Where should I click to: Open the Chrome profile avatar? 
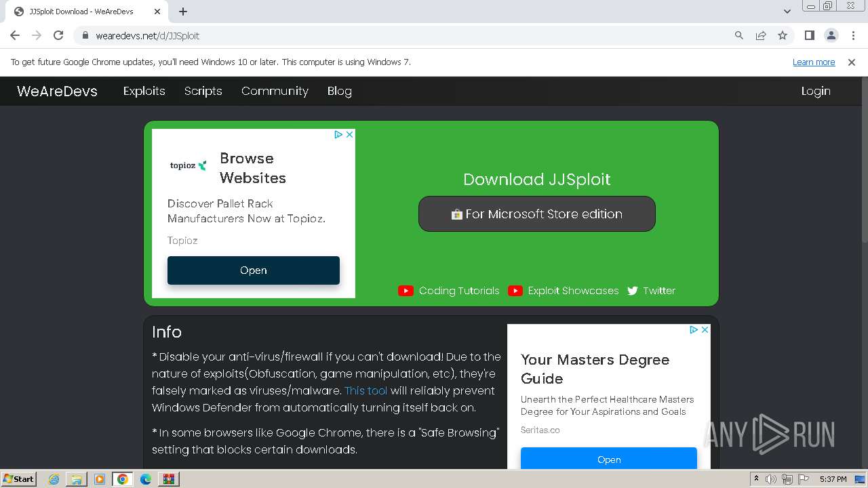[x=831, y=35]
